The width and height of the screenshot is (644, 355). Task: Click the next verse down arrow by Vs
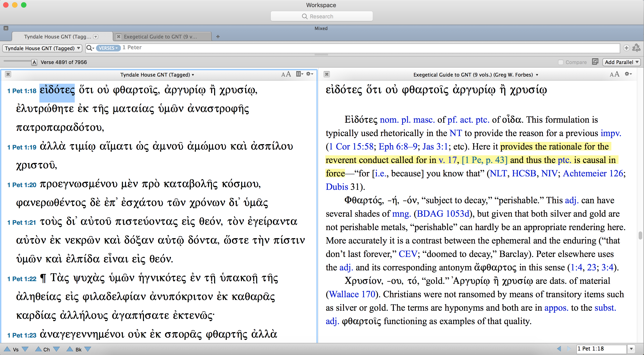click(x=25, y=349)
